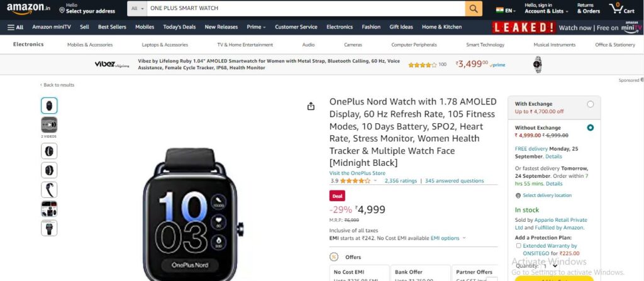Screen dimensions: 644x281
Task: Open Today's Deals in navigation bar
Action: (x=179, y=27)
